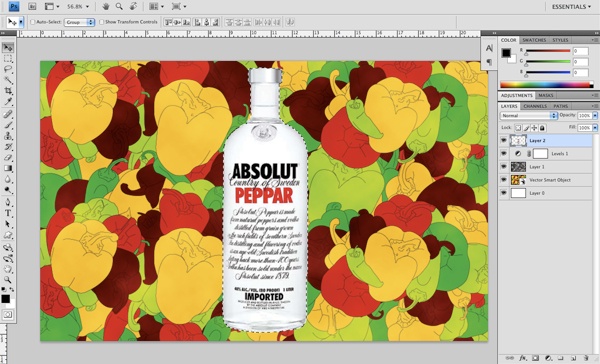This screenshot has height=364, width=600.
Task: Click the magnifier Zoom icon in the top bar
Action: click(119, 7)
